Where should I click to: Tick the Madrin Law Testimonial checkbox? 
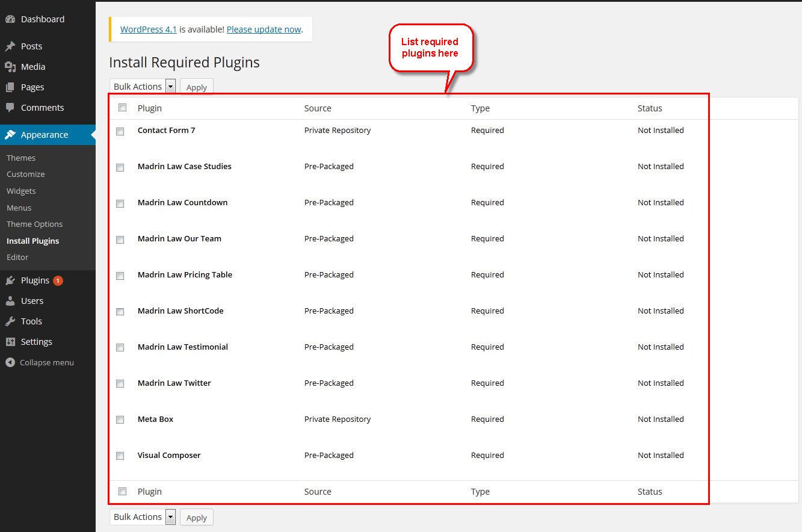pyautogui.click(x=120, y=348)
